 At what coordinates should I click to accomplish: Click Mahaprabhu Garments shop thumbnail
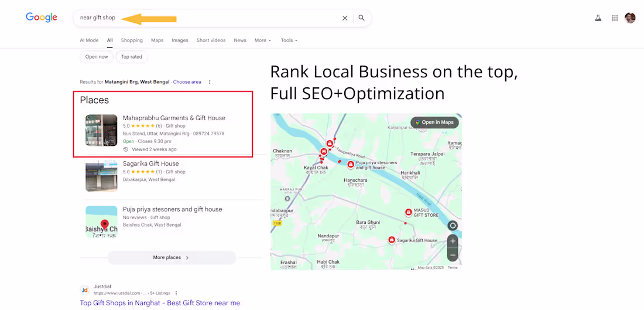[x=101, y=130]
